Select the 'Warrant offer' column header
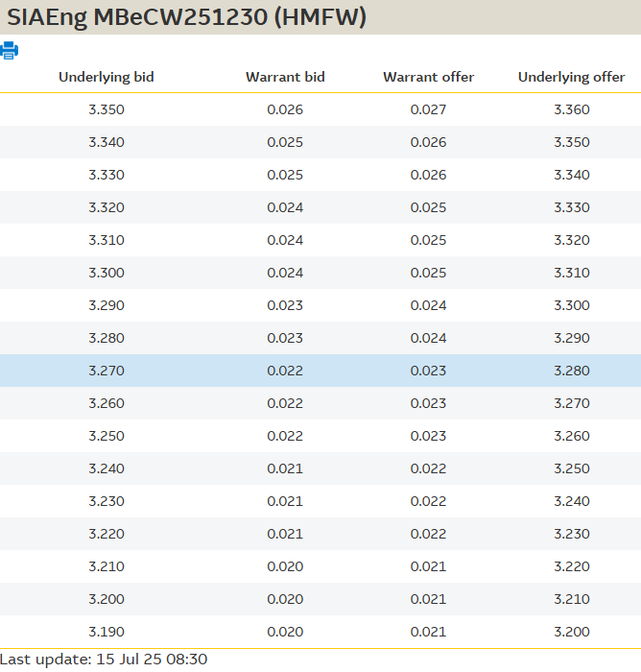Viewport: 641px width, 672px height. click(x=429, y=77)
